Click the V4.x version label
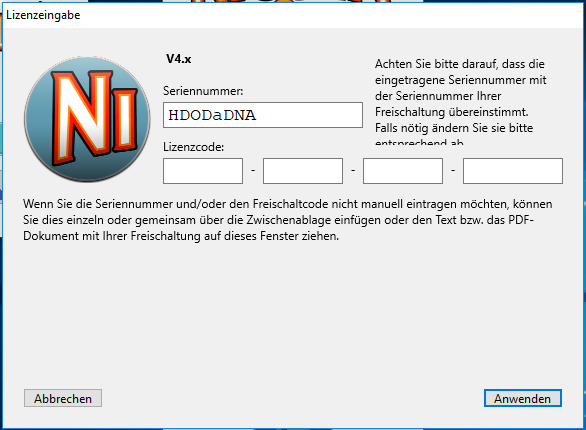Screen dimensions: 586x430 [179, 59]
